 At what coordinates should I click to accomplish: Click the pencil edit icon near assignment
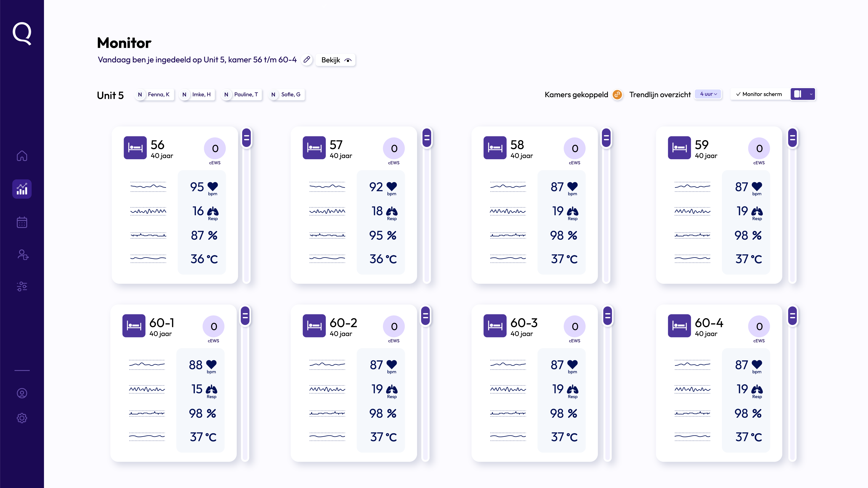[307, 60]
